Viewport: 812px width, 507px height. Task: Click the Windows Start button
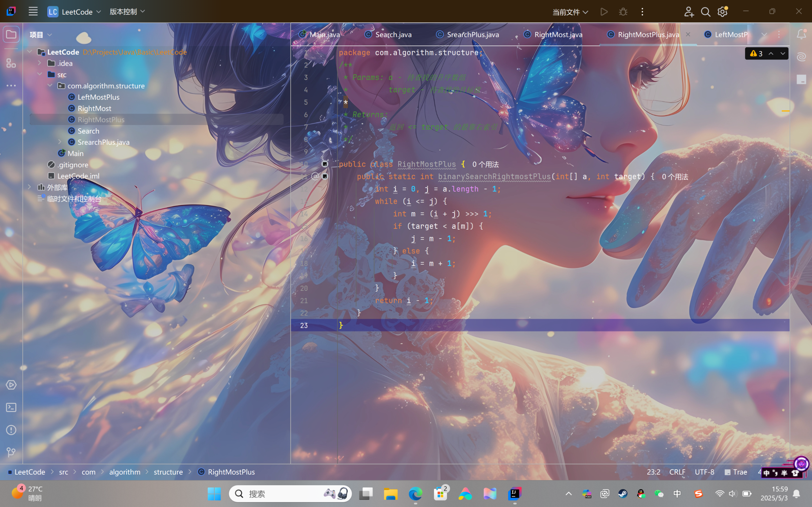pyautogui.click(x=214, y=494)
